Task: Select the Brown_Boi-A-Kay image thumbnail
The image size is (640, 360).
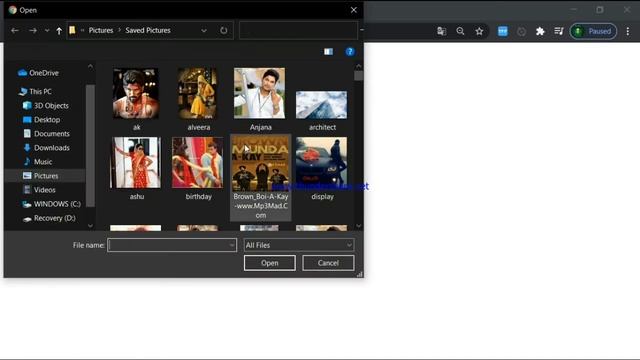Action: pyautogui.click(x=260, y=164)
